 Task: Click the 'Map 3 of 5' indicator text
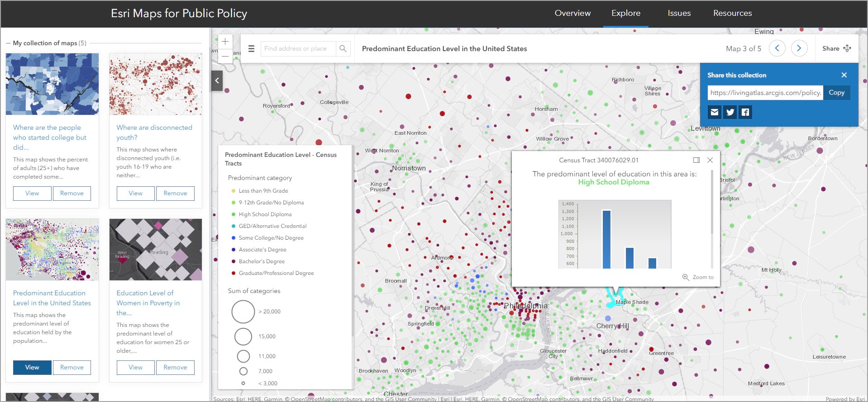coord(744,48)
